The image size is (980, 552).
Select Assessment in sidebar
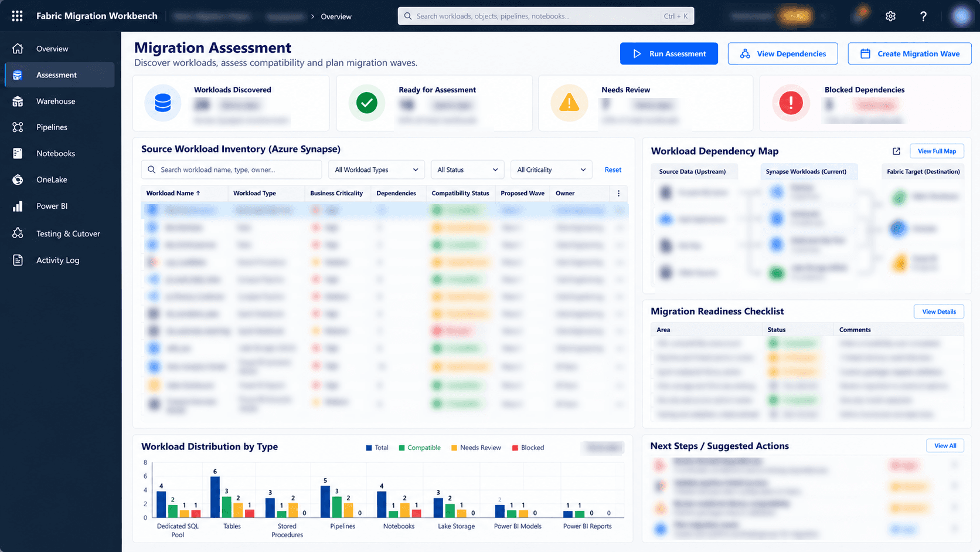pos(60,75)
